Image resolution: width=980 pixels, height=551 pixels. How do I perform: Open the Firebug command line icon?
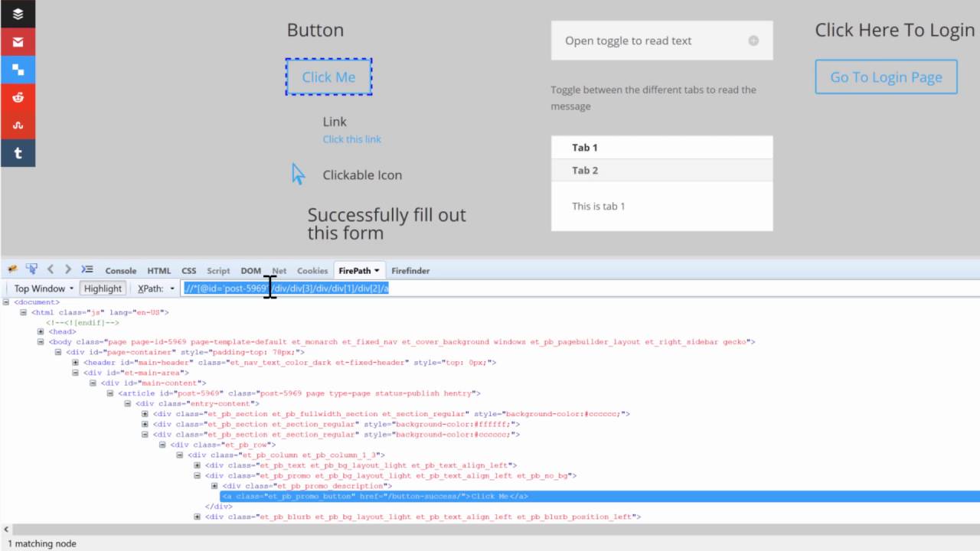click(x=87, y=269)
